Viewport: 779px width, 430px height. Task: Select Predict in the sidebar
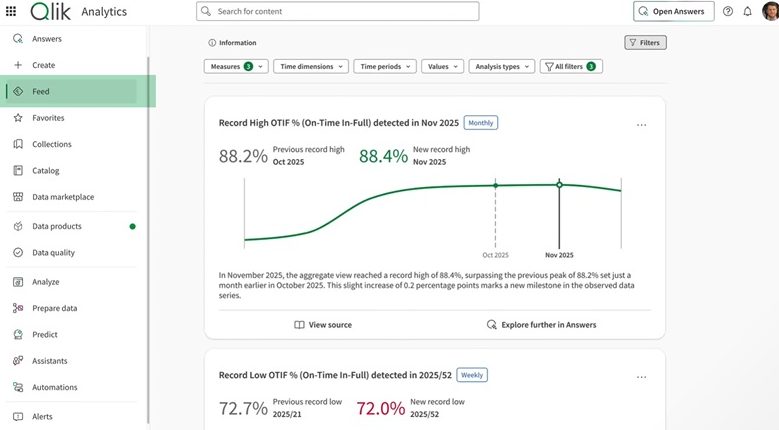[x=45, y=334]
